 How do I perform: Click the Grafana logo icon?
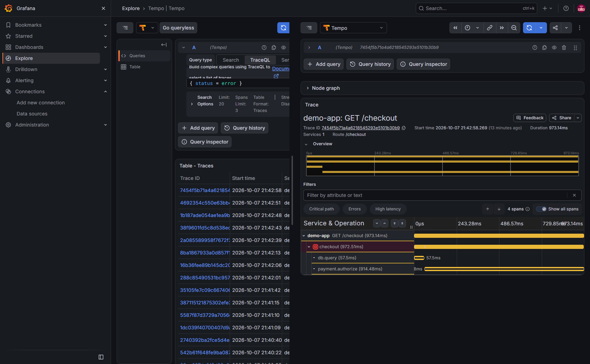coord(8,8)
